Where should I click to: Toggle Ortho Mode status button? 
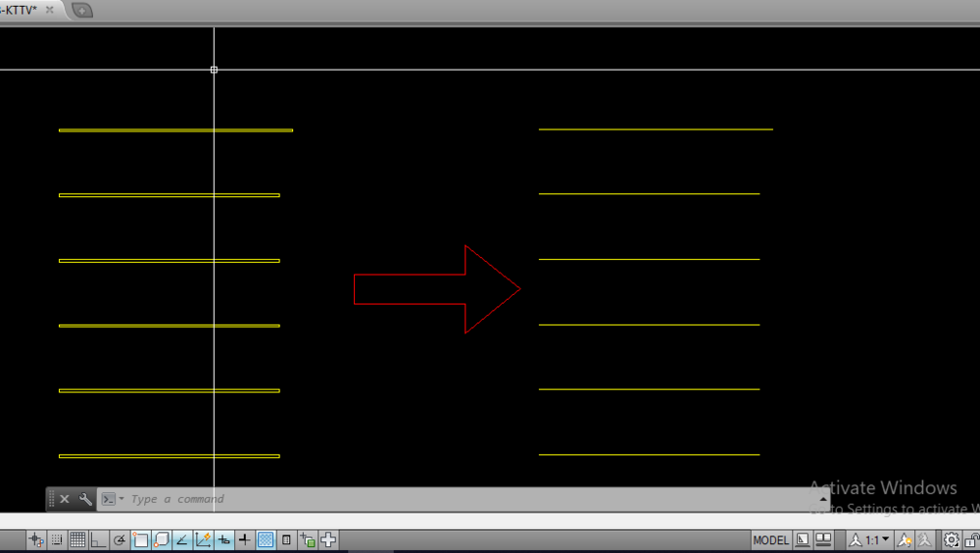[98, 540]
